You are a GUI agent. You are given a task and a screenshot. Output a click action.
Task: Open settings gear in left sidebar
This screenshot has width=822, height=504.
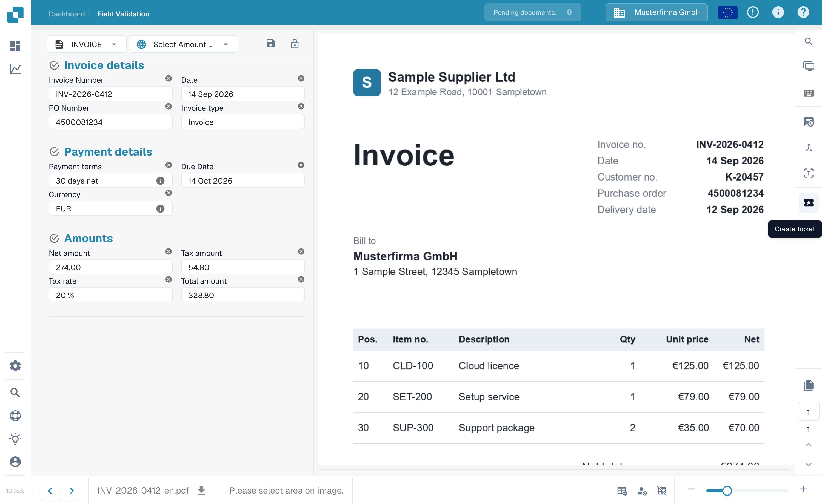(x=15, y=366)
